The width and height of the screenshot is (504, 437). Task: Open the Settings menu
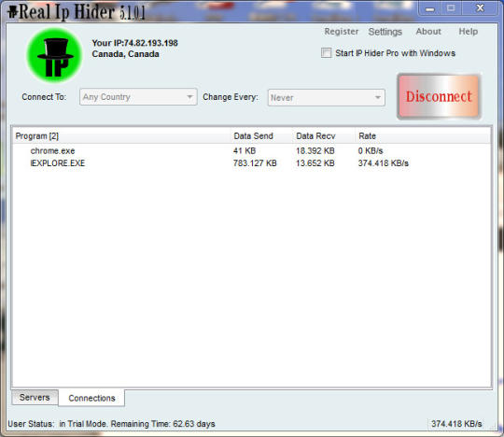pyautogui.click(x=385, y=32)
